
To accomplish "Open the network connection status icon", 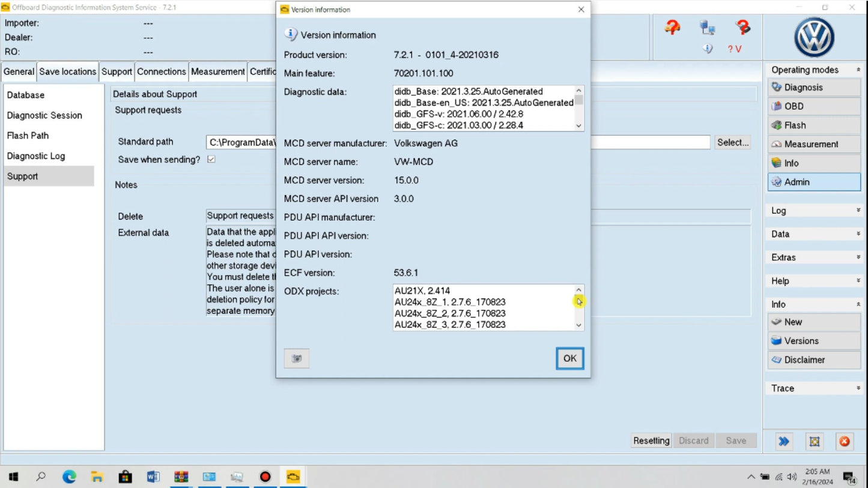I will pos(707,28).
